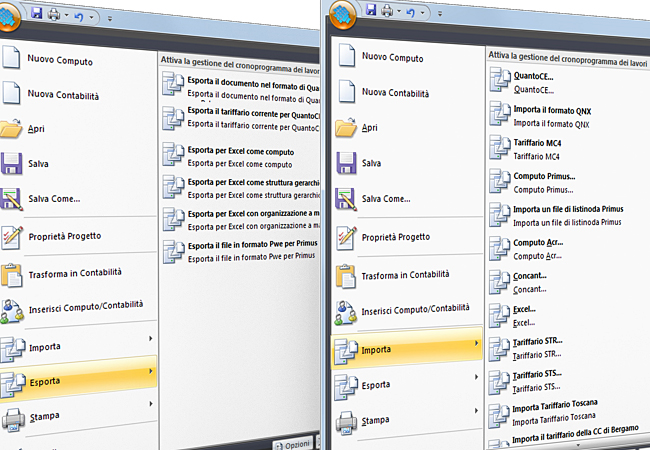Click Concant... import icon

499,282
